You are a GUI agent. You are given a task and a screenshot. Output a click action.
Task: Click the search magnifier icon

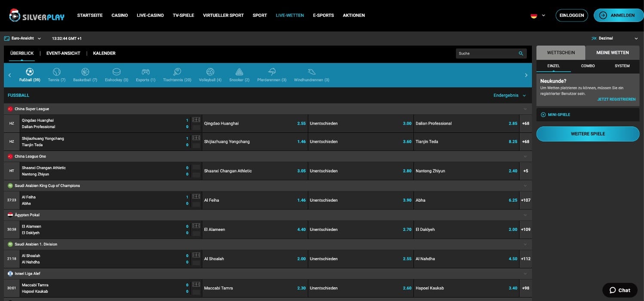[x=521, y=53]
